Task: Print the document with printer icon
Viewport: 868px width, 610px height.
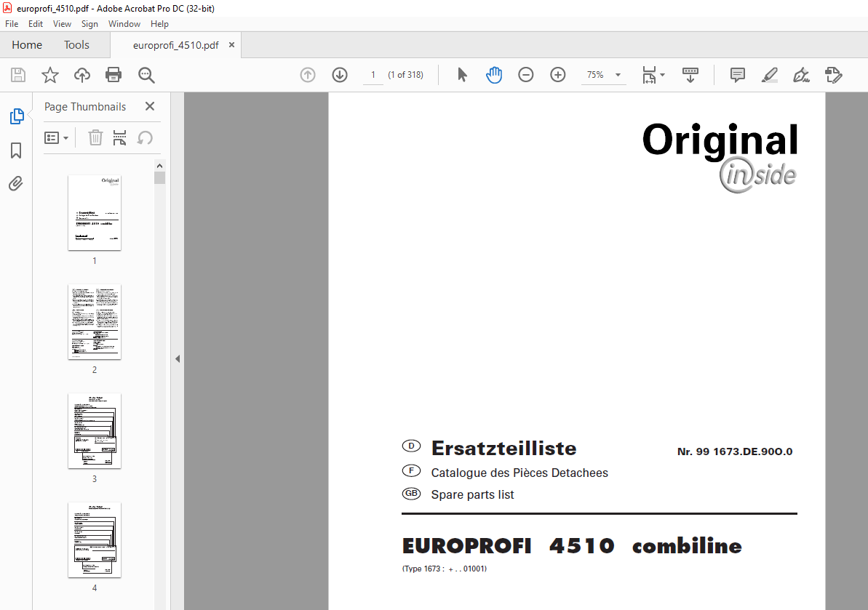Action: pyautogui.click(x=114, y=75)
